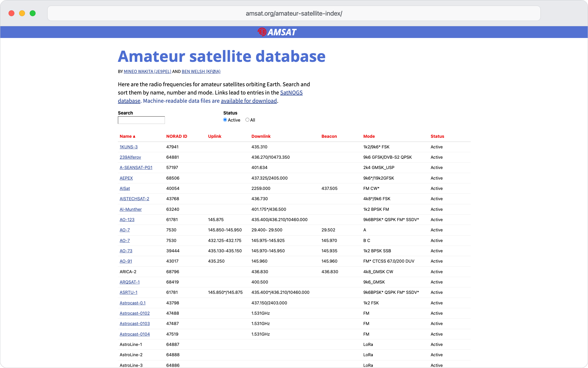Open the Astrocast-0.1 satellite link
Screen dimensions: 588x368
133,303
